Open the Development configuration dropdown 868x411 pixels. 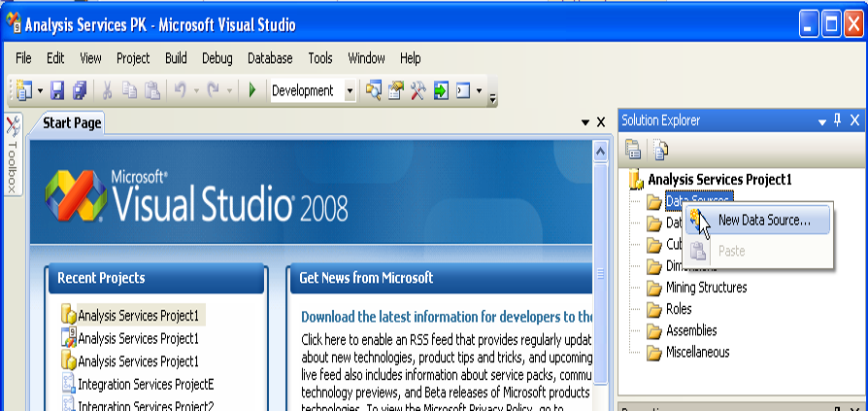tap(351, 90)
